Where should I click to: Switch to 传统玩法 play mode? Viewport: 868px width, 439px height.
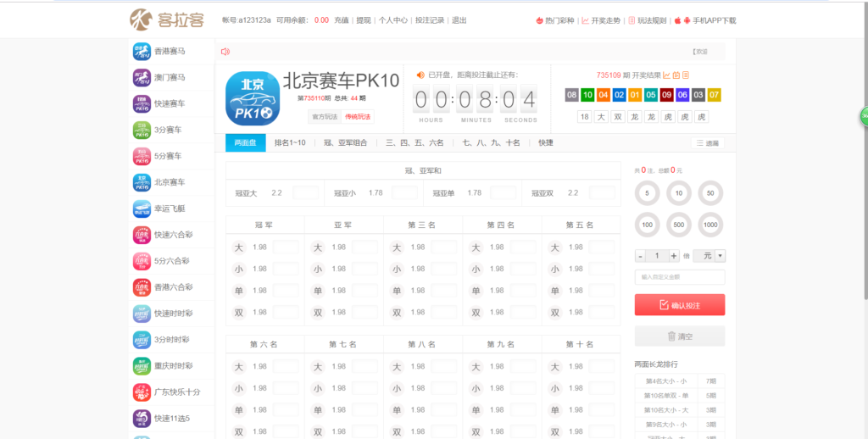tap(358, 117)
